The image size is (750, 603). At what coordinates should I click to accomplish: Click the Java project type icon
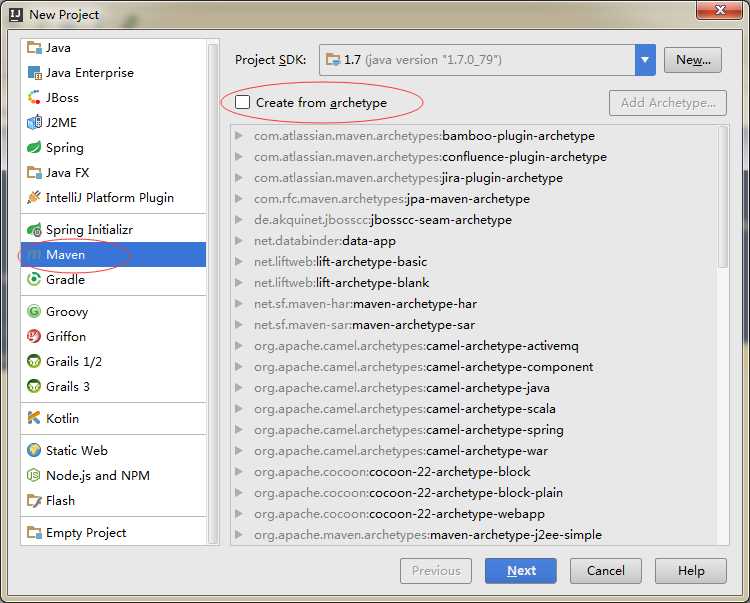(34, 48)
